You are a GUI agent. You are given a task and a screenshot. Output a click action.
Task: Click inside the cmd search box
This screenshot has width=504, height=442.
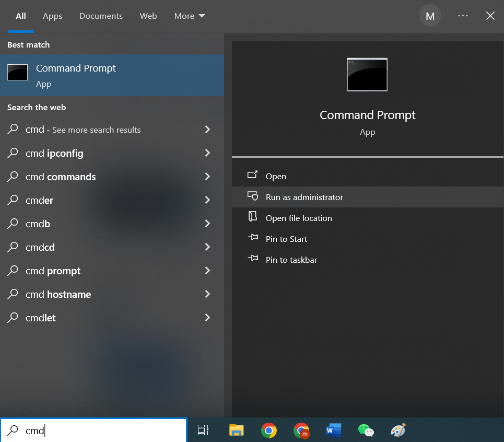(94, 430)
